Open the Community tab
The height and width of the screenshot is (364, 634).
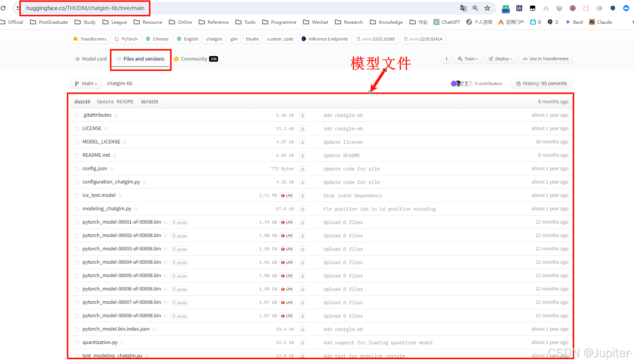click(x=196, y=59)
